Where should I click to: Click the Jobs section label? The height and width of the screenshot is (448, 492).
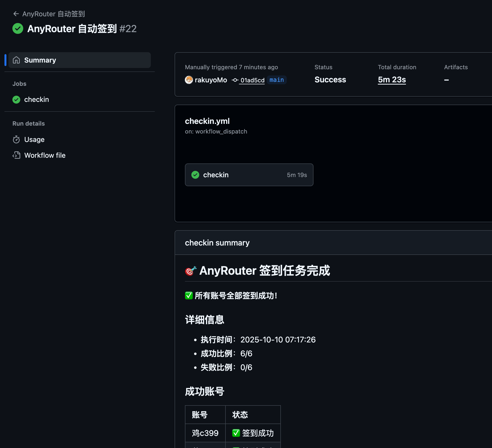[x=19, y=84]
